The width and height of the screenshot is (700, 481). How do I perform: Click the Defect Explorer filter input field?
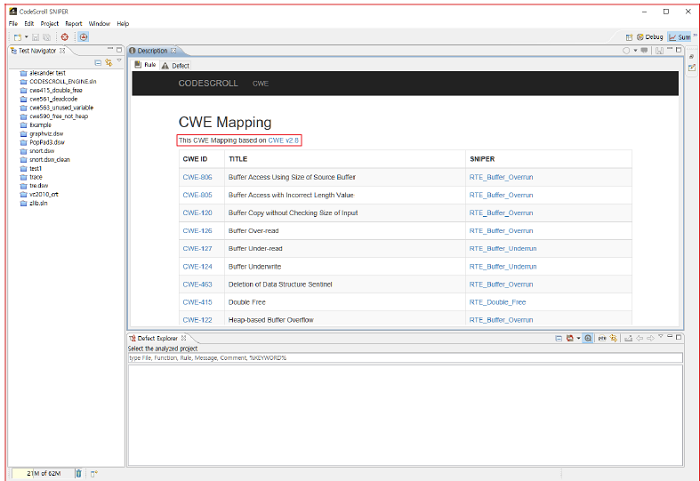tap(405, 358)
